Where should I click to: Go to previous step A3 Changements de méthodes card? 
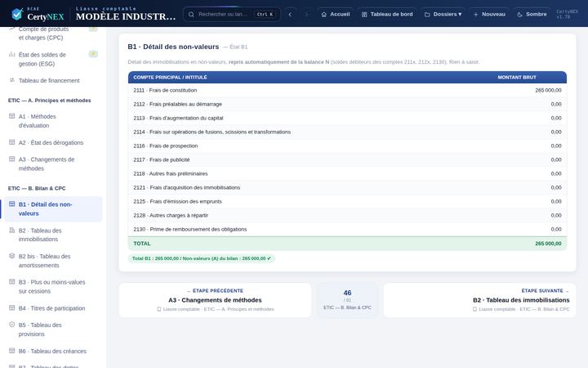pyautogui.click(x=215, y=300)
